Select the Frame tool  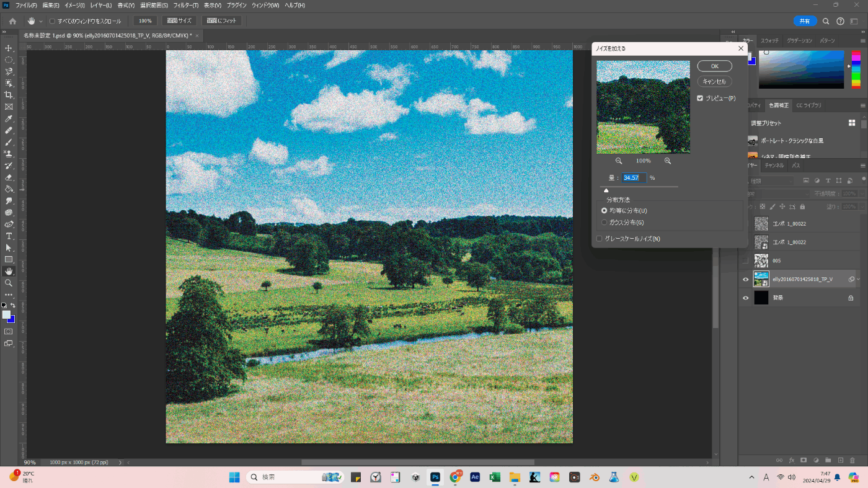9,107
